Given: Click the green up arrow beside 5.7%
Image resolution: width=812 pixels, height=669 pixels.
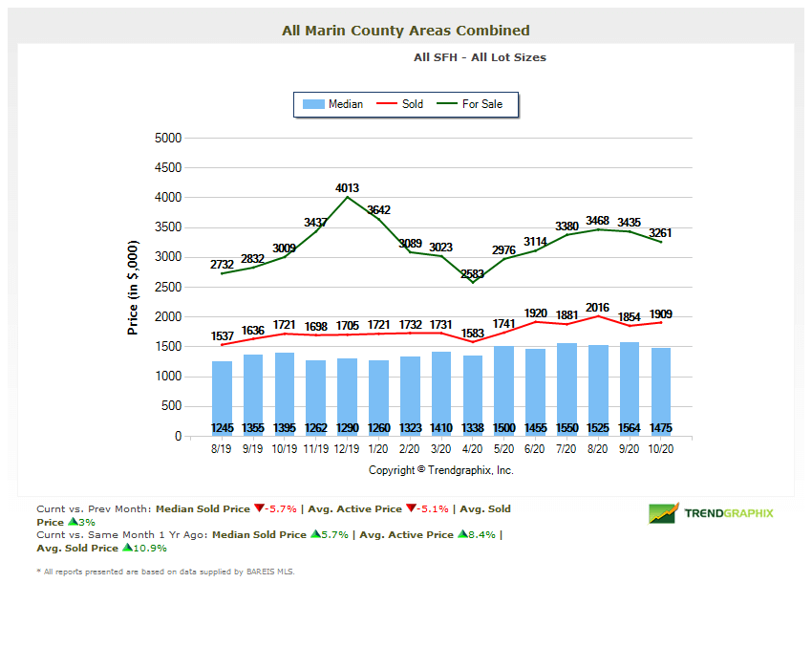Looking at the screenshot, I should pyautogui.click(x=315, y=535).
